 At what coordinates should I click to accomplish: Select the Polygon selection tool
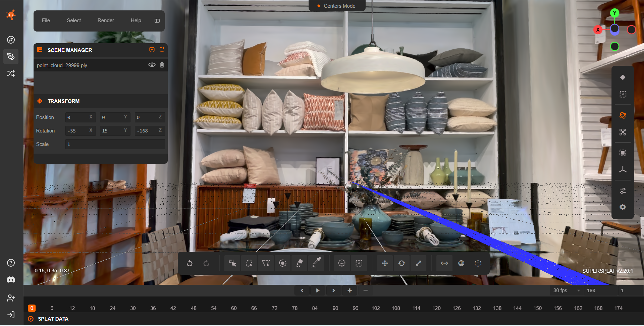pos(266,263)
